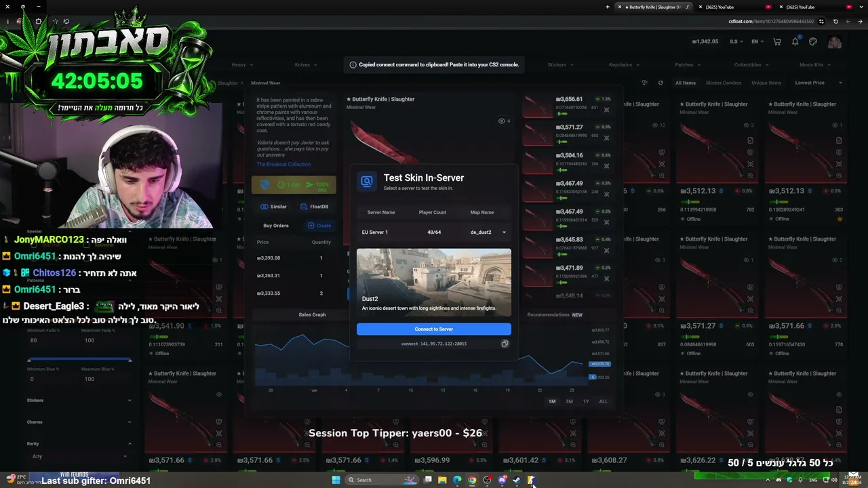Inspect the ₪3,656.61 listing in-game
The width and height of the screenshot is (868, 488).
tap(606, 108)
